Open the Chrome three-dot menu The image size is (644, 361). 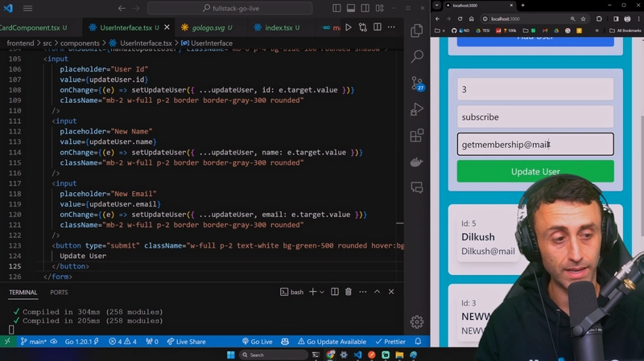pyautogui.click(x=638, y=18)
